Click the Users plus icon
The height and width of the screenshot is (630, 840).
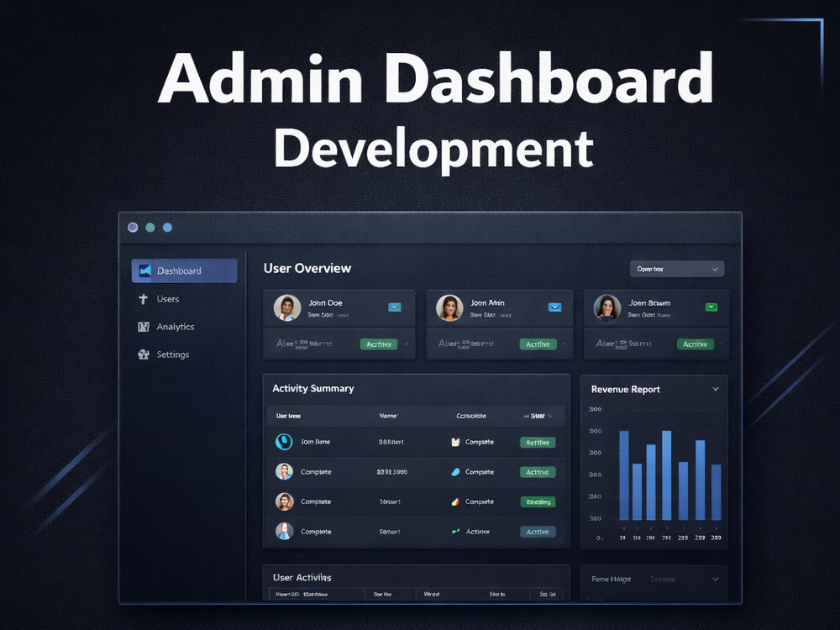tap(143, 299)
